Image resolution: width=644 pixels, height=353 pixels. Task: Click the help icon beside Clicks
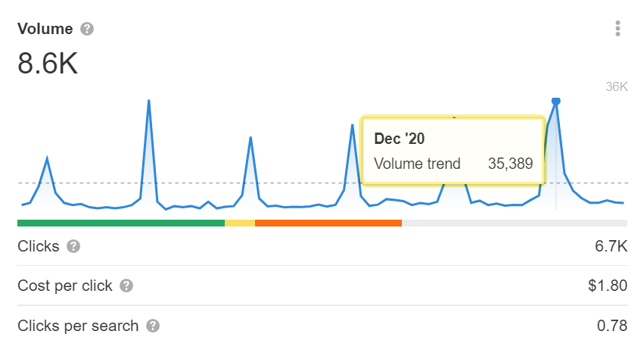click(73, 246)
